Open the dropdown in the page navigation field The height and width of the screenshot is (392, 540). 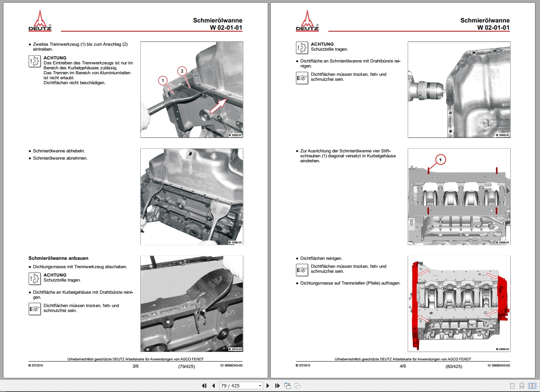click(x=260, y=386)
